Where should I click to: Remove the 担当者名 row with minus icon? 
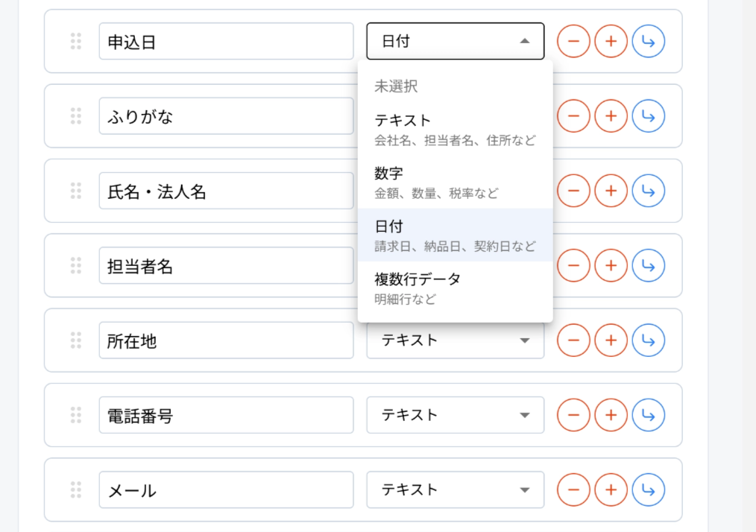[x=573, y=265]
